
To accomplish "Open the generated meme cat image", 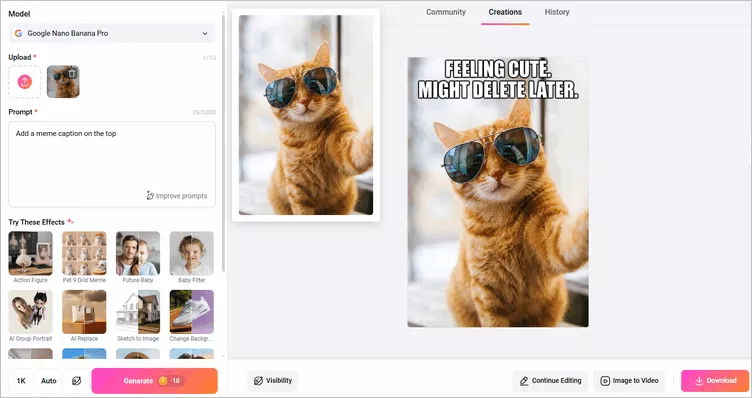I will (x=498, y=192).
